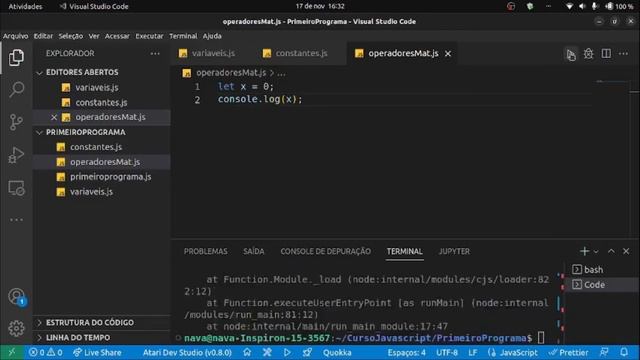
Task: Switch to CONSOLE DE DEPURAÇÃO tab
Action: pos(325,251)
